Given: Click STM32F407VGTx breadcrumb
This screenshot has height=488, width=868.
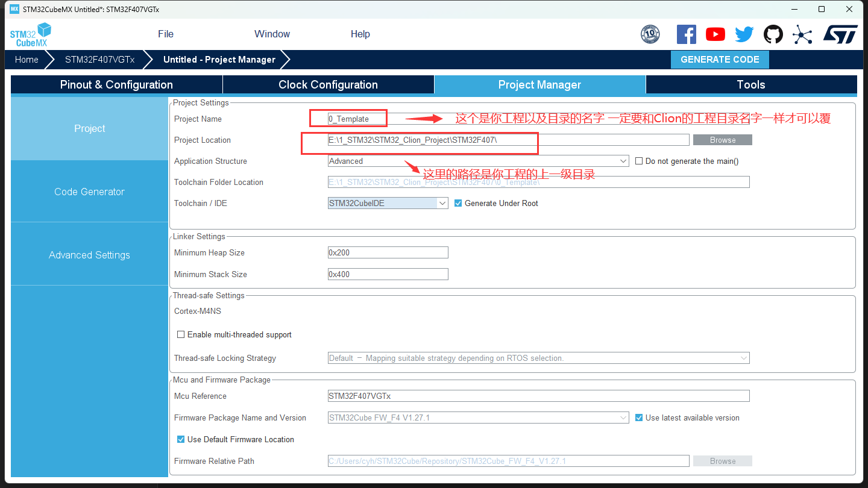Looking at the screenshot, I should (100, 60).
